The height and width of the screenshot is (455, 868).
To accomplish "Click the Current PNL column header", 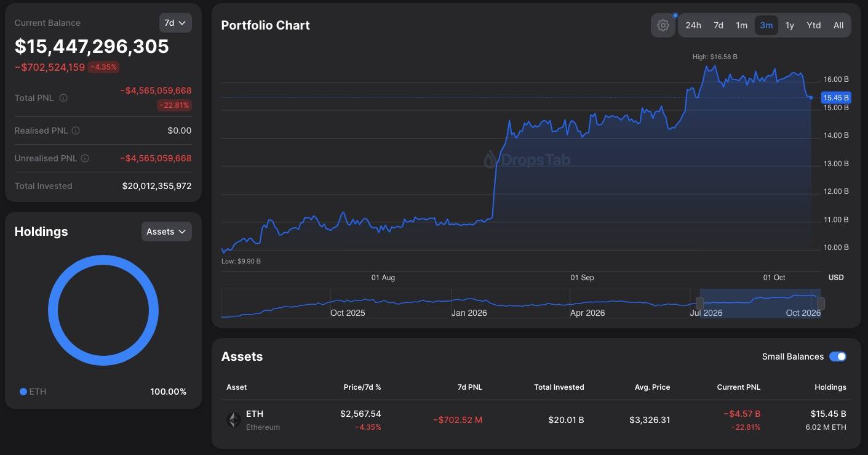I will coord(739,387).
